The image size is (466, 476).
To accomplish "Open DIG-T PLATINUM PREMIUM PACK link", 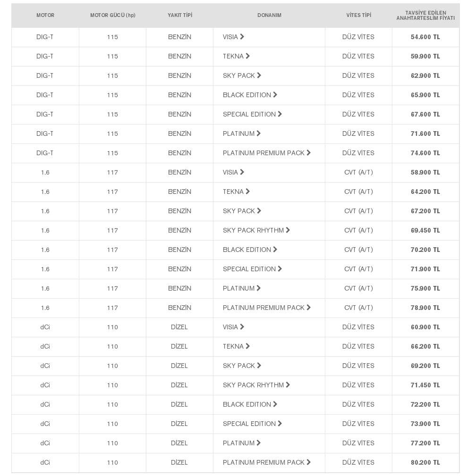I will tap(267, 153).
